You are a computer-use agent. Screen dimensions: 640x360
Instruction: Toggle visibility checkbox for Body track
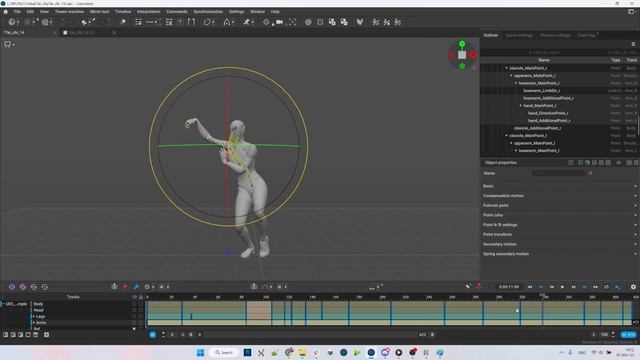pos(134,304)
